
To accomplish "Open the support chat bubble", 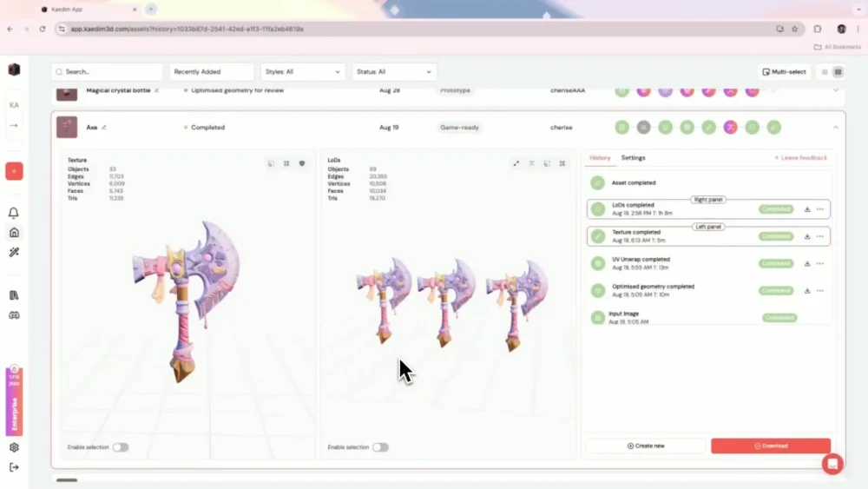I will pos(832,464).
